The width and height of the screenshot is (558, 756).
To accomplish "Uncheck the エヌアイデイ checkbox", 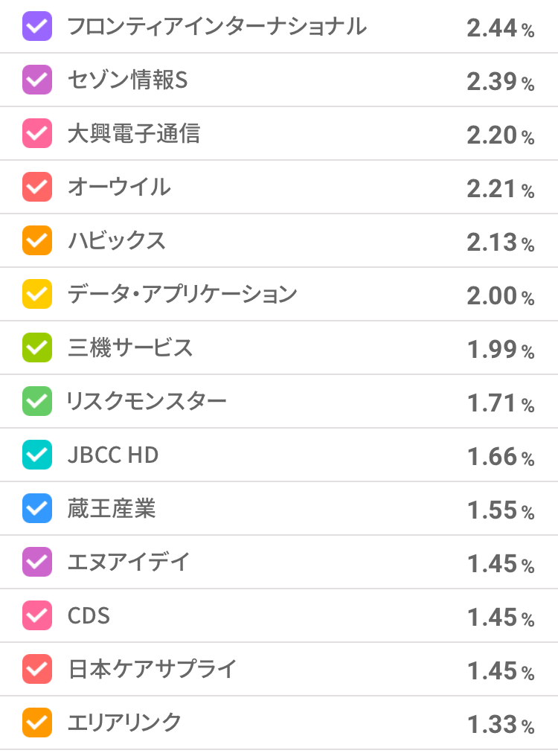I will (x=37, y=563).
